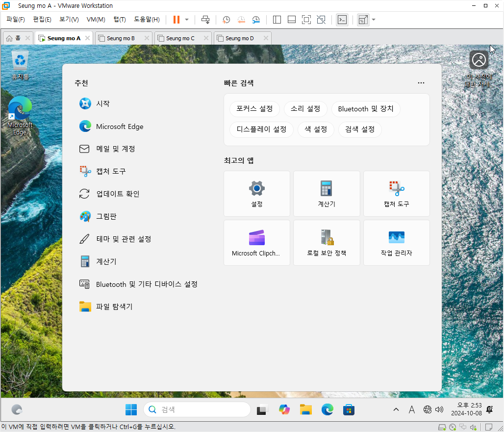504x432 pixels.
Task: Open Microsoft Store from the taskbar
Action: [349, 409]
